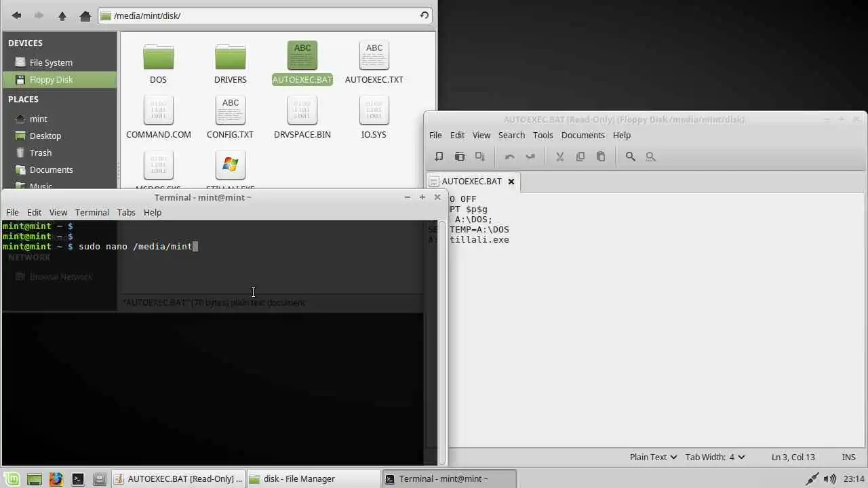
Task: Open editor Search menu
Action: [511, 135]
